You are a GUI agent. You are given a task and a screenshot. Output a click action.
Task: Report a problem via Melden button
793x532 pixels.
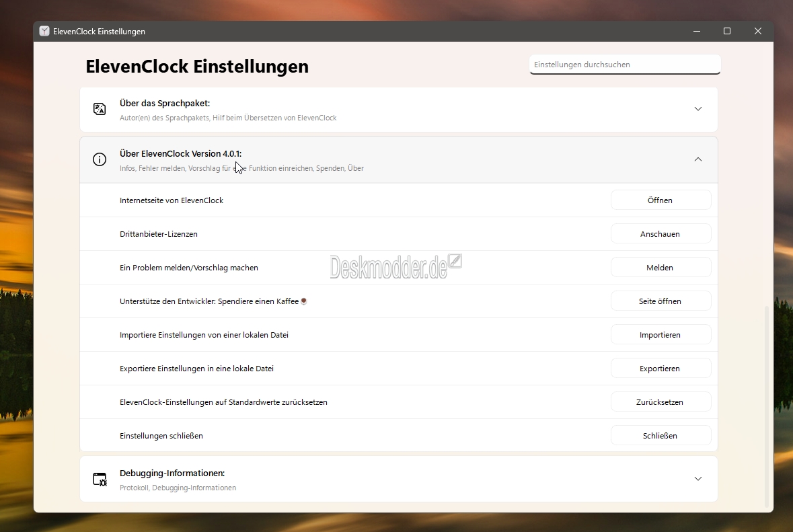point(660,268)
